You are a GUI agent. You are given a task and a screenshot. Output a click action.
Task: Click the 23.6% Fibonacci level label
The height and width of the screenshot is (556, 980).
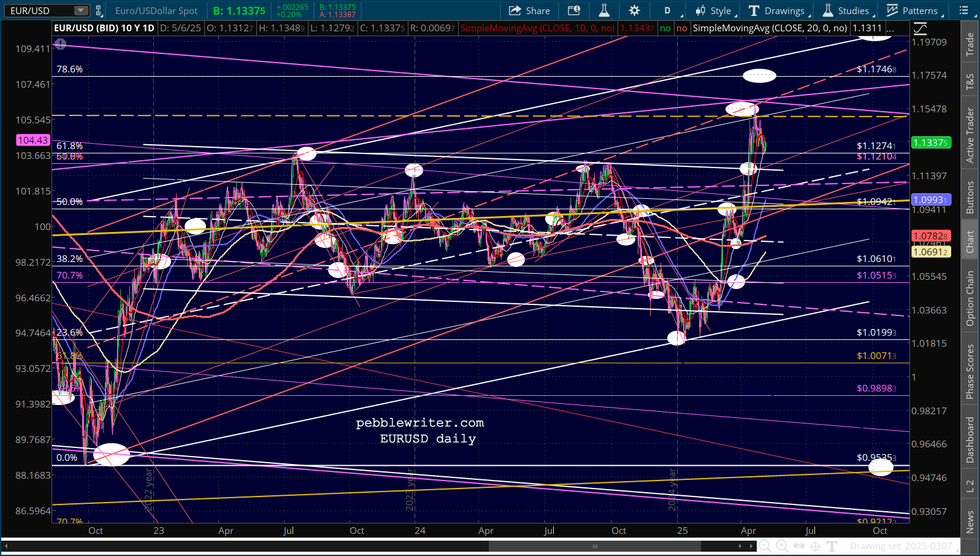click(x=69, y=333)
